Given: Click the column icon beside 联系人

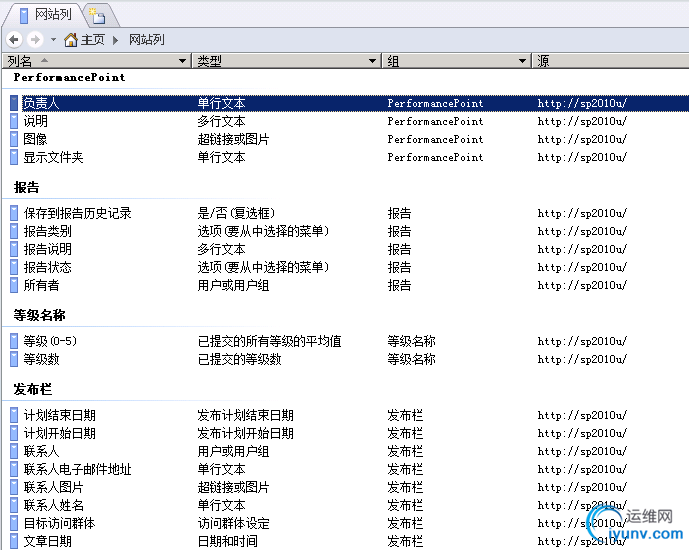Looking at the screenshot, I should click(x=15, y=451).
